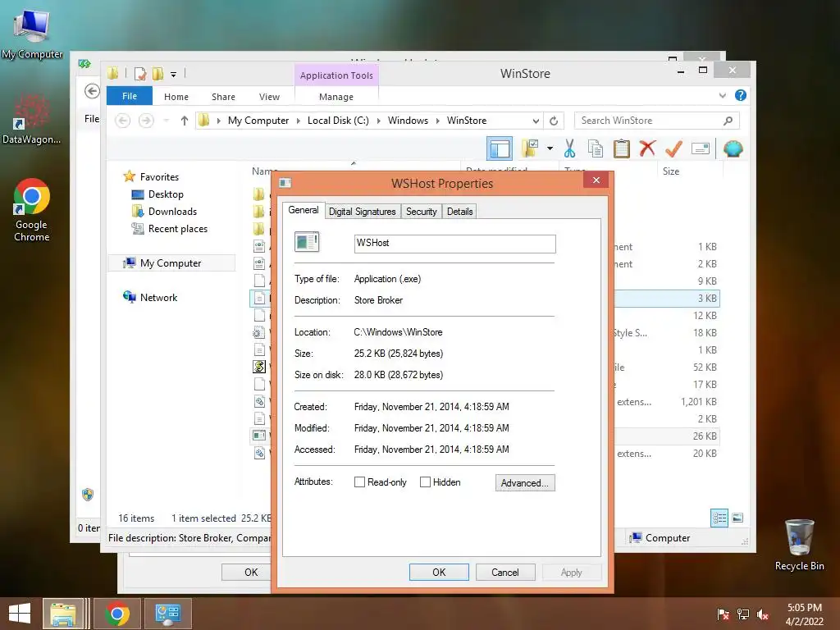Toggle the Read-only checkbox
Viewport: 840px width, 630px height.
(359, 482)
